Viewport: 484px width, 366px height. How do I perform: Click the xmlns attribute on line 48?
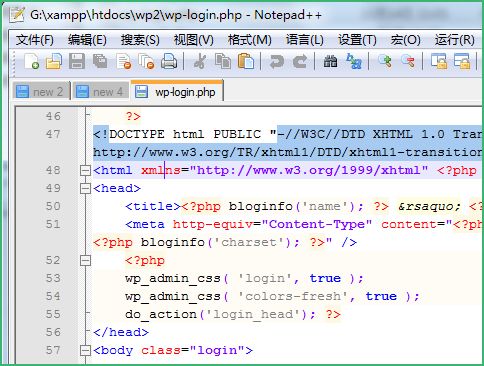click(x=161, y=170)
